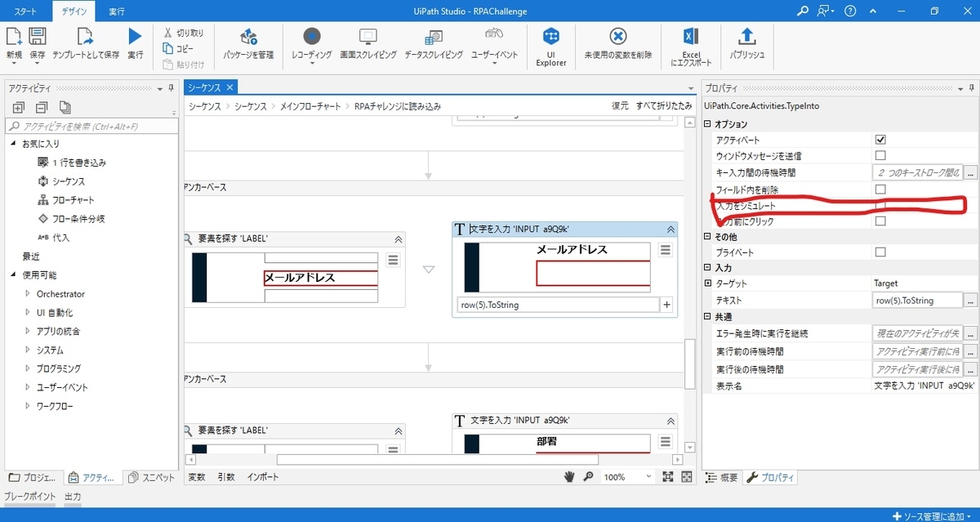Click the search magnifier in title bar
This screenshot has width=980, height=522.
coord(804,11)
